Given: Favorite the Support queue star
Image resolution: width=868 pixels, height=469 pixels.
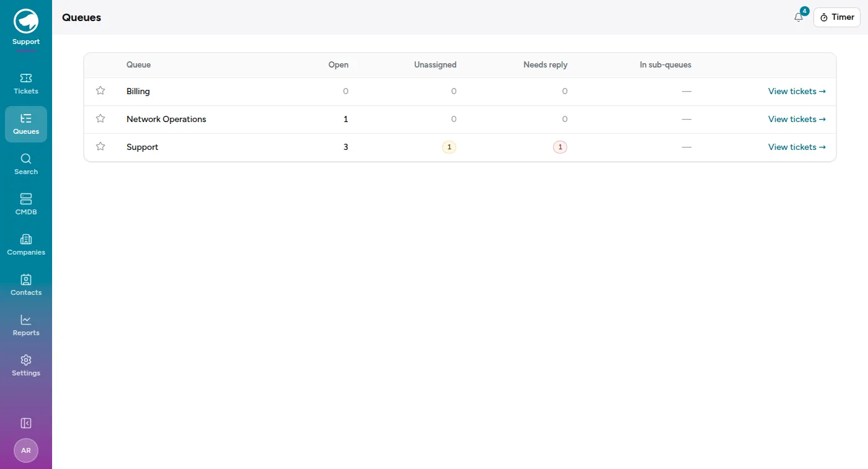Looking at the screenshot, I should pyautogui.click(x=100, y=147).
